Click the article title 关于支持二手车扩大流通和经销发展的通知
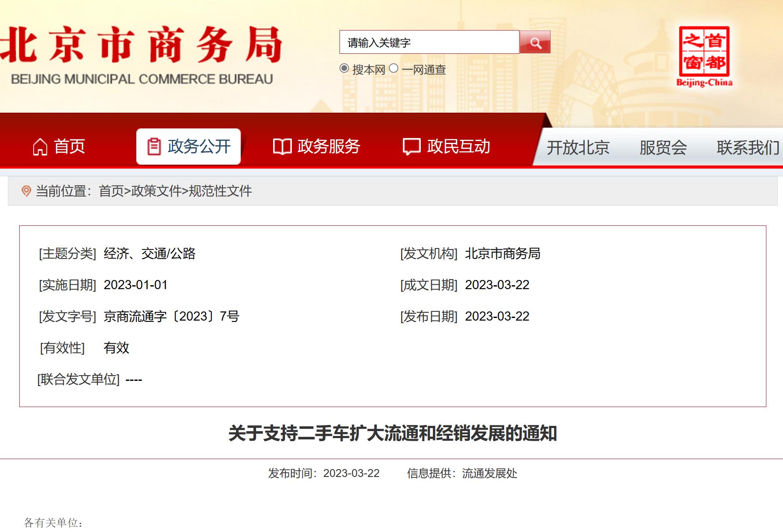This screenshot has height=532, width=783. click(392, 433)
